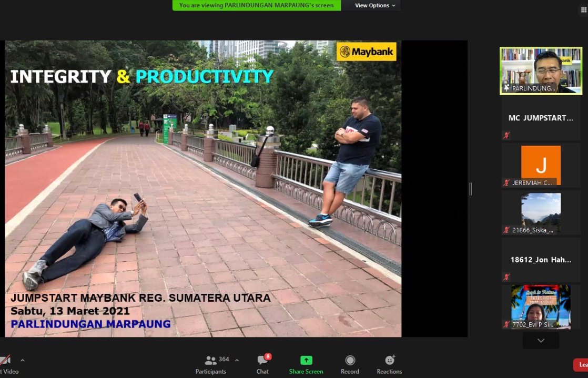Show more participants with down chevron
588x378 pixels.
click(x=541, y=341)
